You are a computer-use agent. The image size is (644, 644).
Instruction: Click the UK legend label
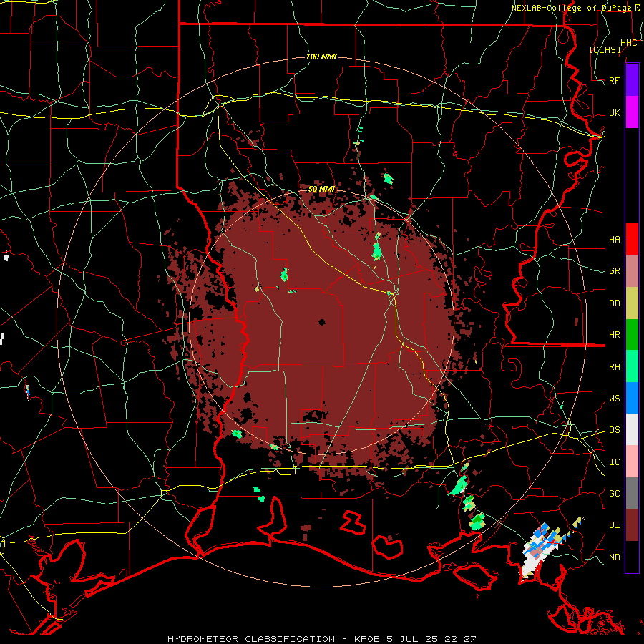pyautogui.click(x=614, y=112)
